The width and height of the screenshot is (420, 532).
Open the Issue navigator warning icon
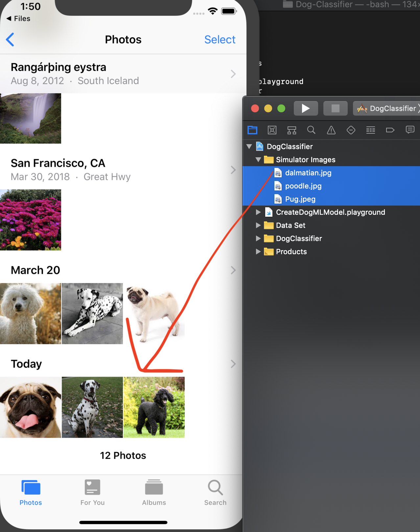point(331,130)
